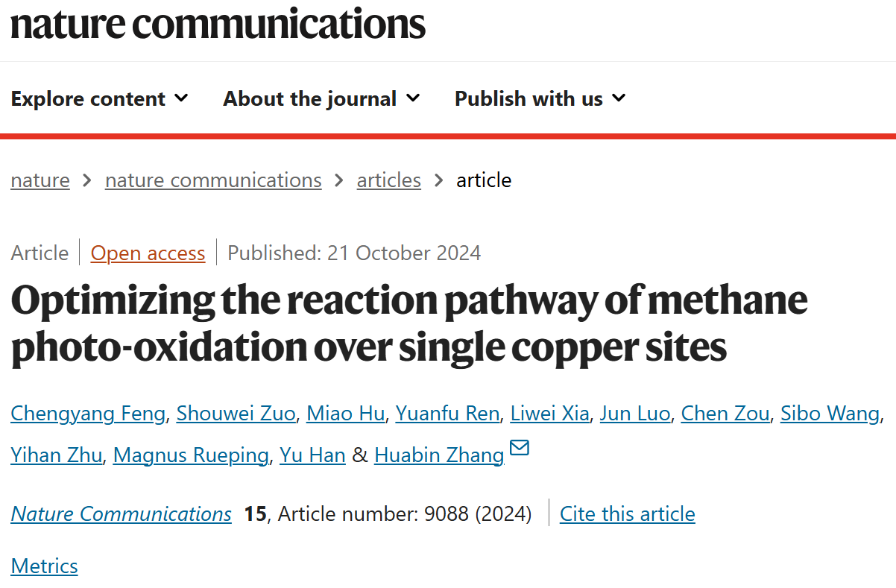Open Cite this article
896x588 pixels.
[x=628, y=514]
